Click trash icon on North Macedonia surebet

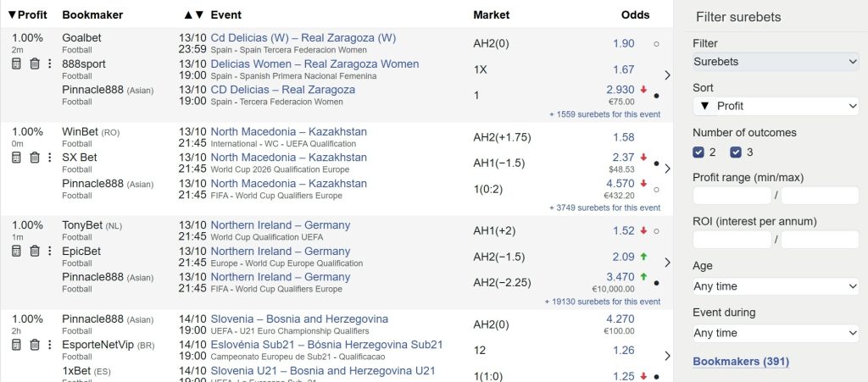click(x=35, y=158)
